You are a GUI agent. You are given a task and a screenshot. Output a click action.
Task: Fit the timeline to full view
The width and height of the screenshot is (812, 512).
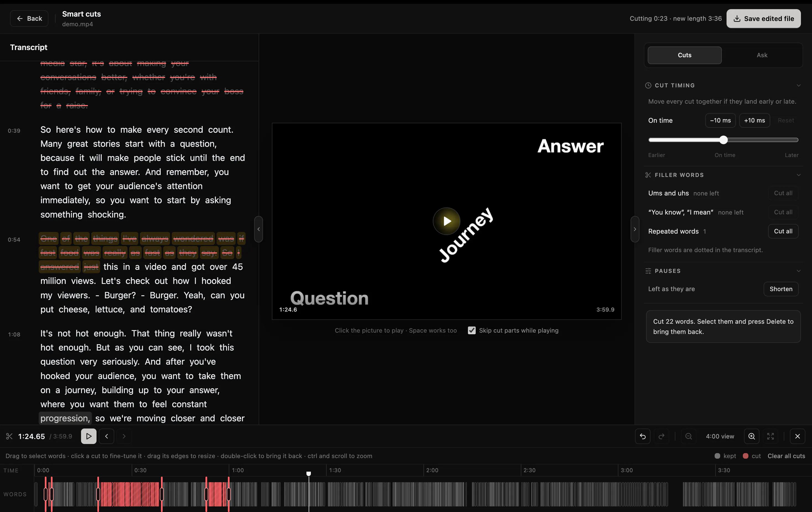point(771,436)
